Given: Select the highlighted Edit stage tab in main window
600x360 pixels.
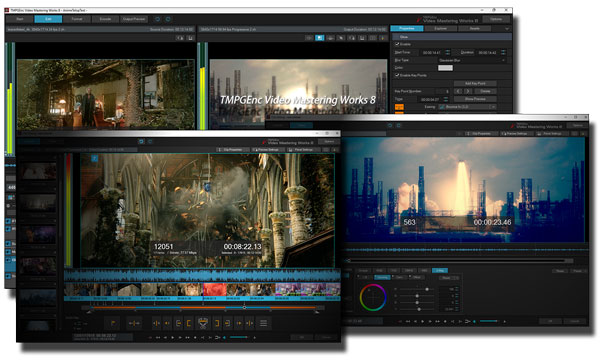Looking at the screenshot, I should (x=48, y=19).
